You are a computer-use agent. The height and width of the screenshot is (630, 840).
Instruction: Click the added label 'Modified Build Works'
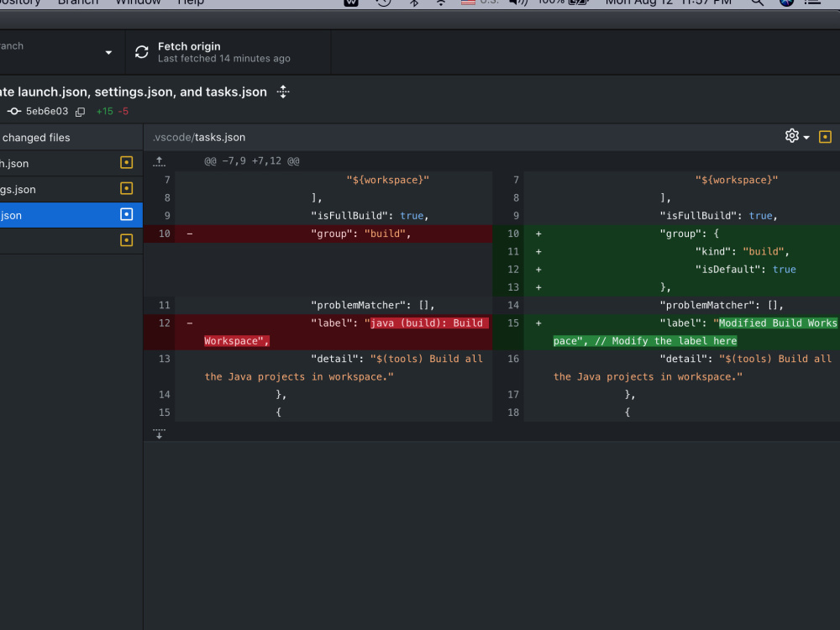778,323
